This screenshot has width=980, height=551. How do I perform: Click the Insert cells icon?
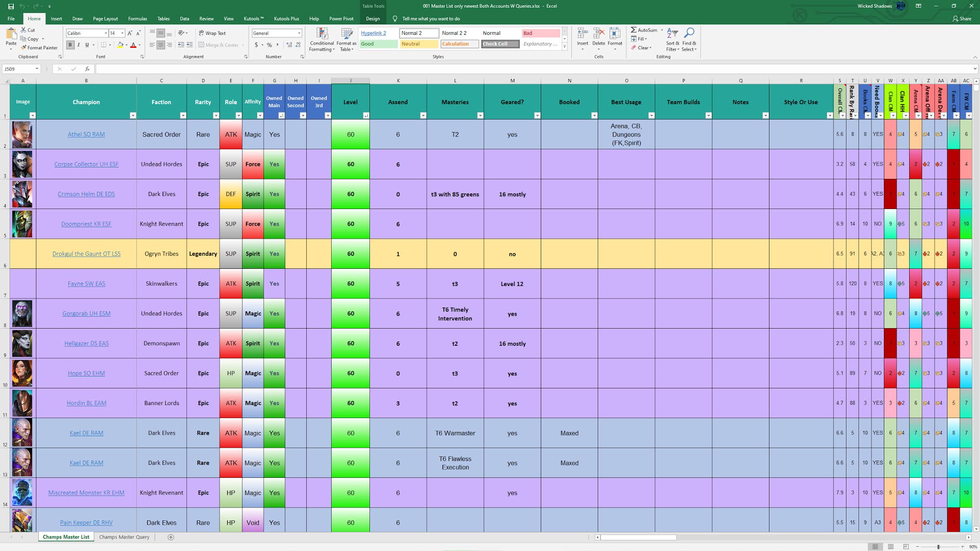click(x=582, y=33)
